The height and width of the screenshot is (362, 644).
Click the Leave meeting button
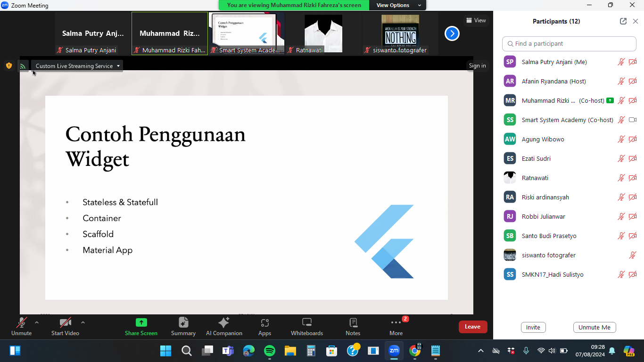pyautogui.click(x=472, y=327)
